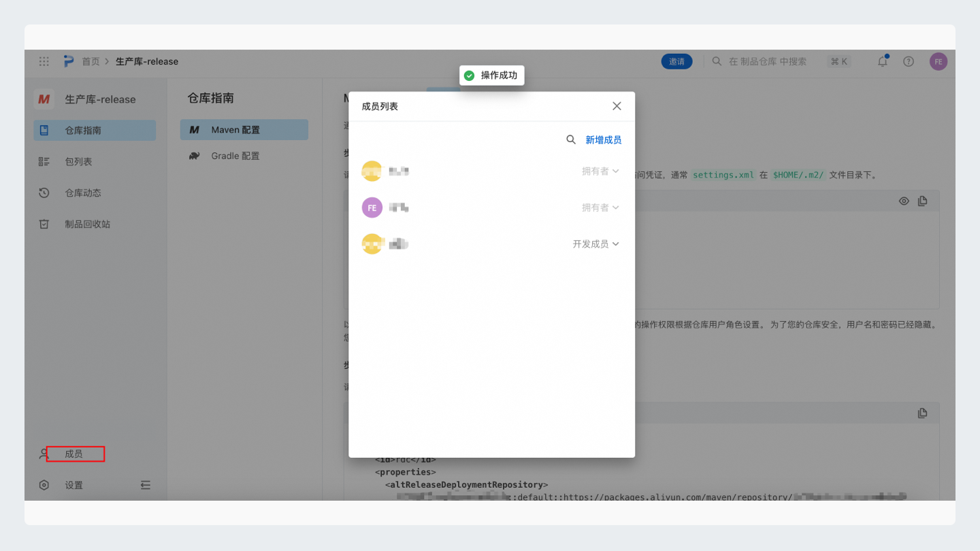The image size is (980, 551).
Task: Click the 仓库动态 history clock icon
Action: point(44,193)
